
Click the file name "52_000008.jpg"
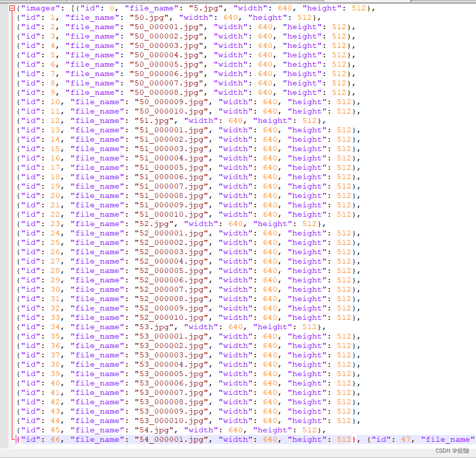click(171, 299)
